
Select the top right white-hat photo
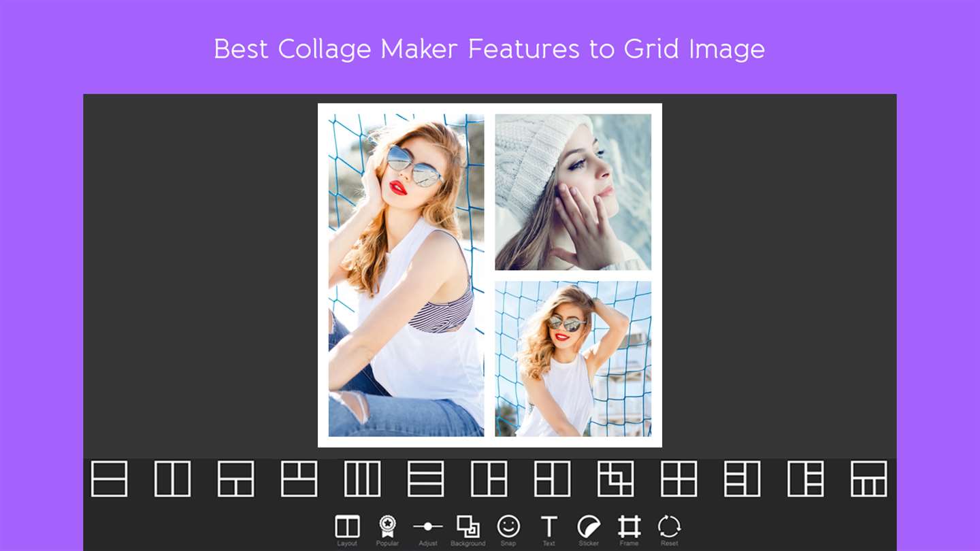click(573, 192)
